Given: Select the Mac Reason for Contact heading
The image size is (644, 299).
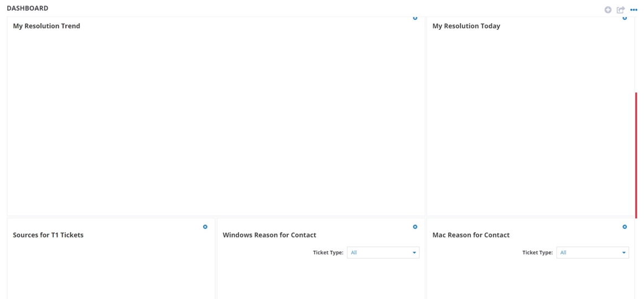Looking at the screenshot, I should [x=471, y=235].
